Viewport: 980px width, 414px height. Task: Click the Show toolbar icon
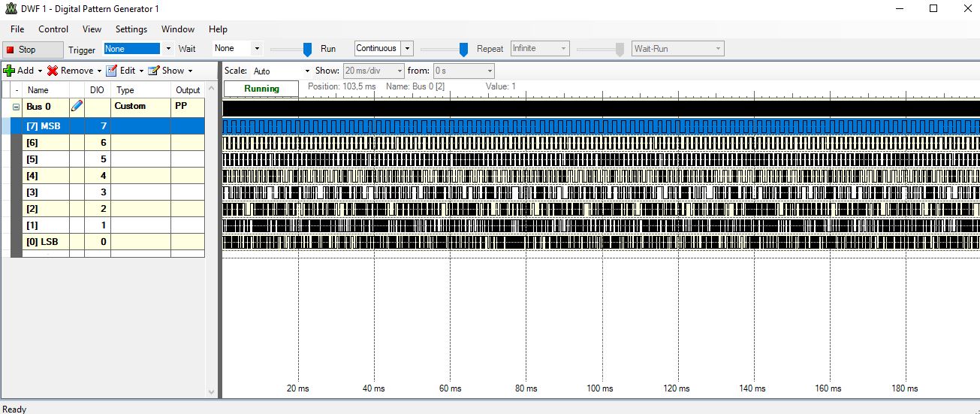pos(153,71)
